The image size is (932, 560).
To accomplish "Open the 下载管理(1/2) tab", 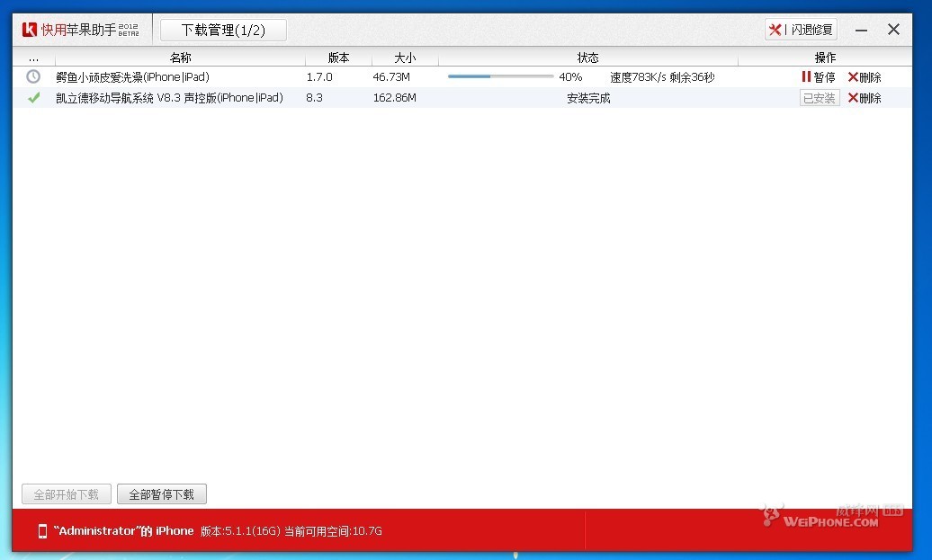I will coord(223,30).
